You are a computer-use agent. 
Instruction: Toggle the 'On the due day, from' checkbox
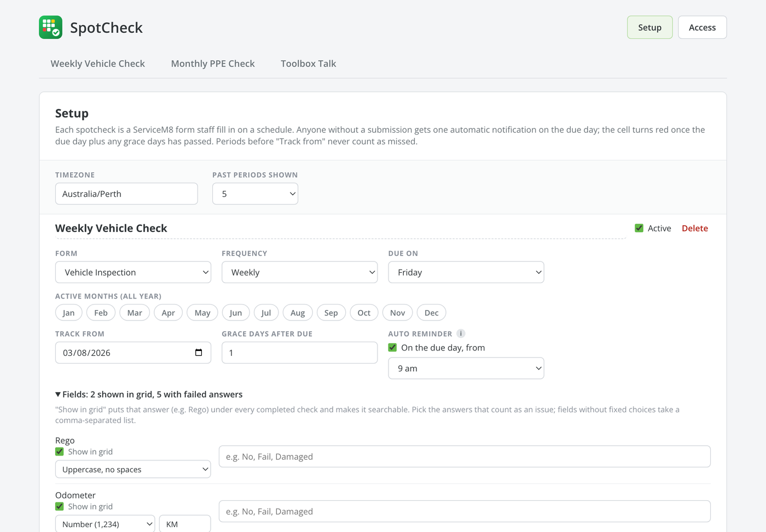pyautogui.click(x=392, y=348)
